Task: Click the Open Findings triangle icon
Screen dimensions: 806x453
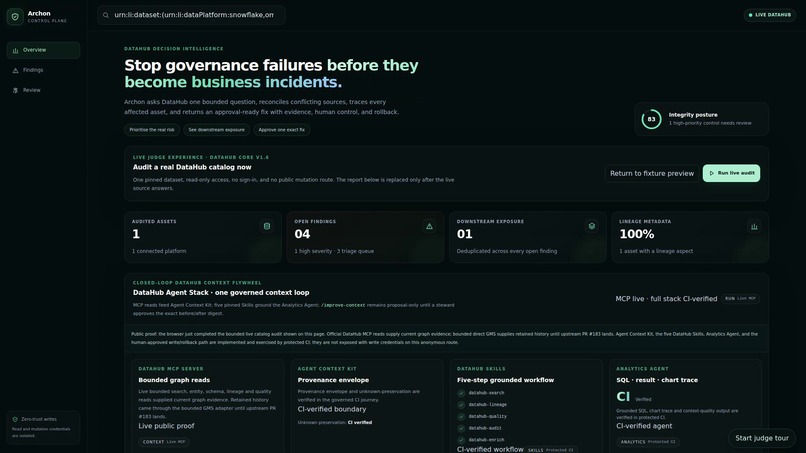Action: coord(429,226)
